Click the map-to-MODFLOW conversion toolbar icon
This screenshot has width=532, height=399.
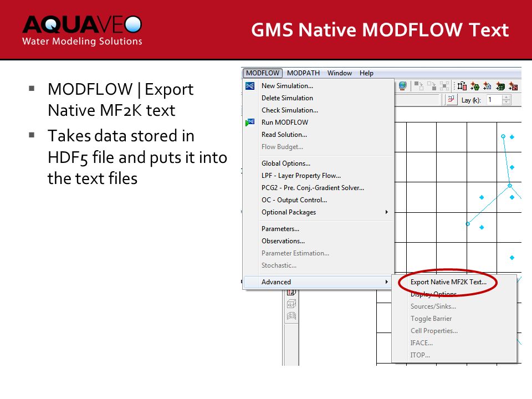tap(462, 86)
